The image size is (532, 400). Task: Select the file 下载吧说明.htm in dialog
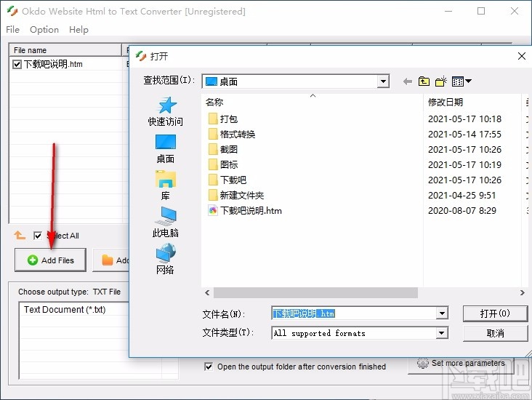(x=245, y=210)
